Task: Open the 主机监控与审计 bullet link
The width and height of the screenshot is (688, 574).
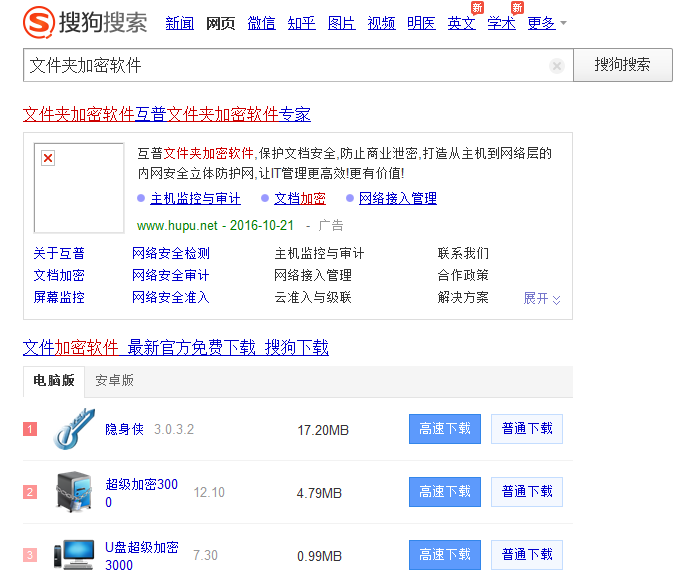Action: tap(195, 198)
